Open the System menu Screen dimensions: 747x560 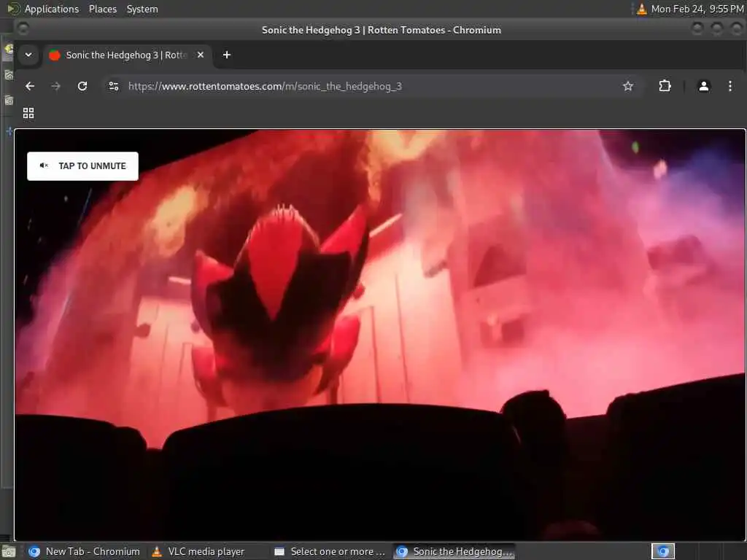[142, 9]
